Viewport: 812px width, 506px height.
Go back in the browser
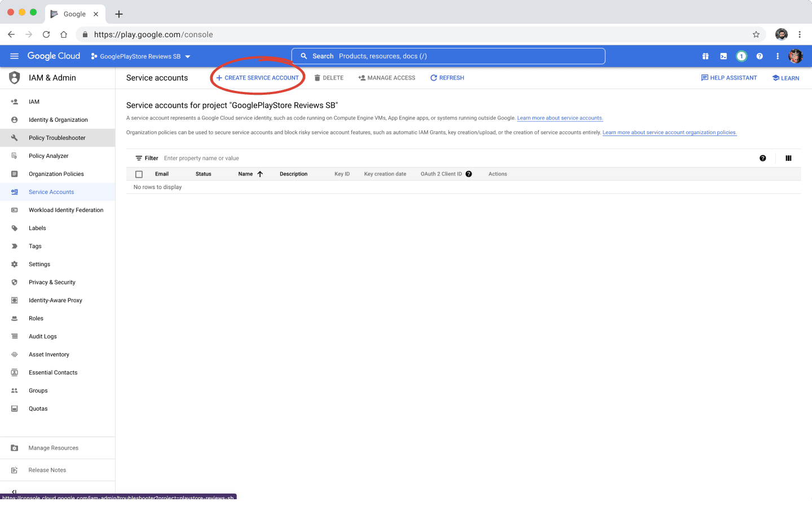(11, 34)
